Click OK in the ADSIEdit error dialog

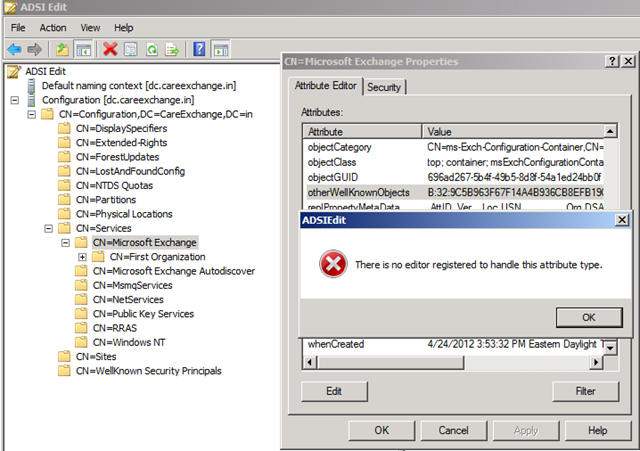pos(589,317)
